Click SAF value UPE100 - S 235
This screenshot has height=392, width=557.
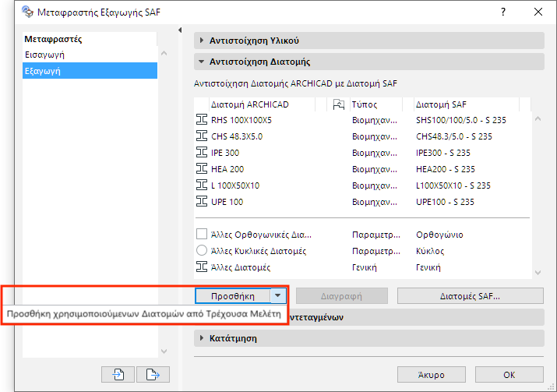point(445,202)
